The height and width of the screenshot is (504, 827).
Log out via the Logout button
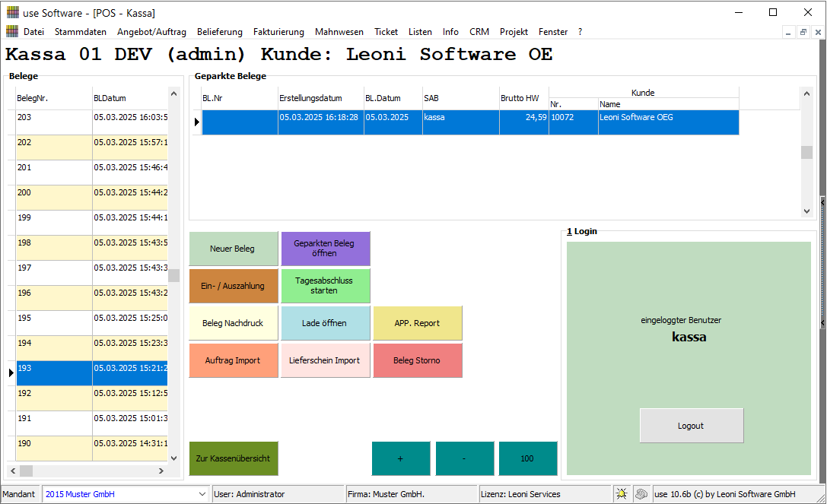(691, 426)
